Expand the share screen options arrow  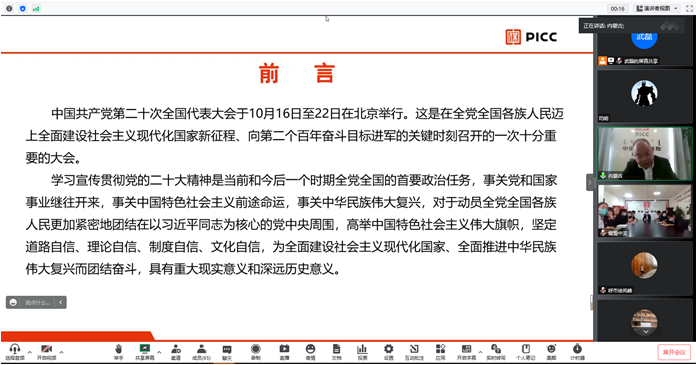159,352
